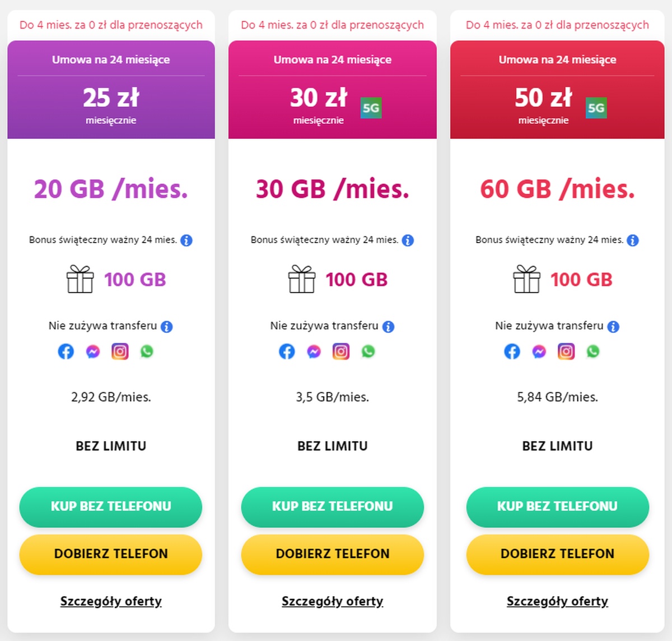Click Facebook icon in the 20 GB plan
This screenshot has width=672, height=641.
click(66, 351)
